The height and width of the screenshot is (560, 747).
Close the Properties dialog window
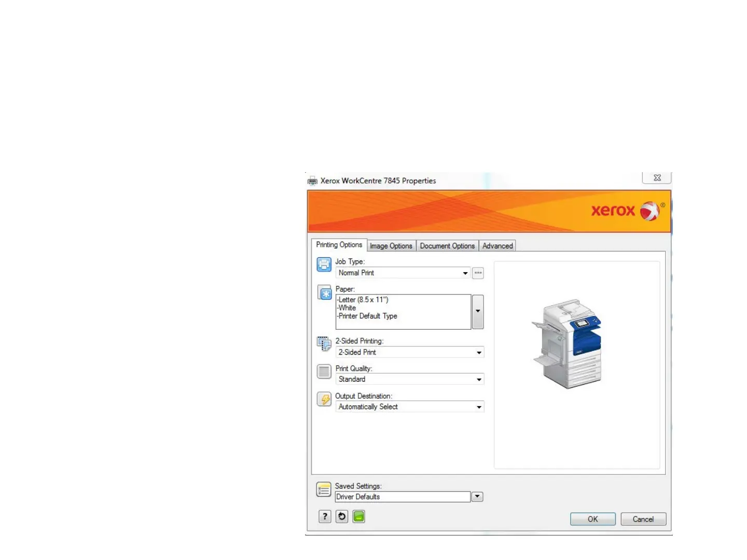tap(657, 177)
